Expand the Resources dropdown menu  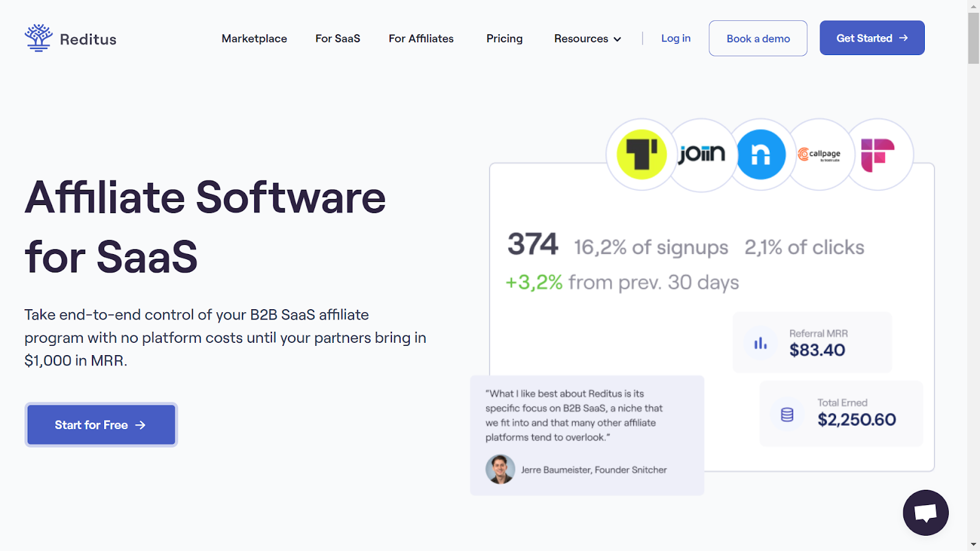click(587, 39)
